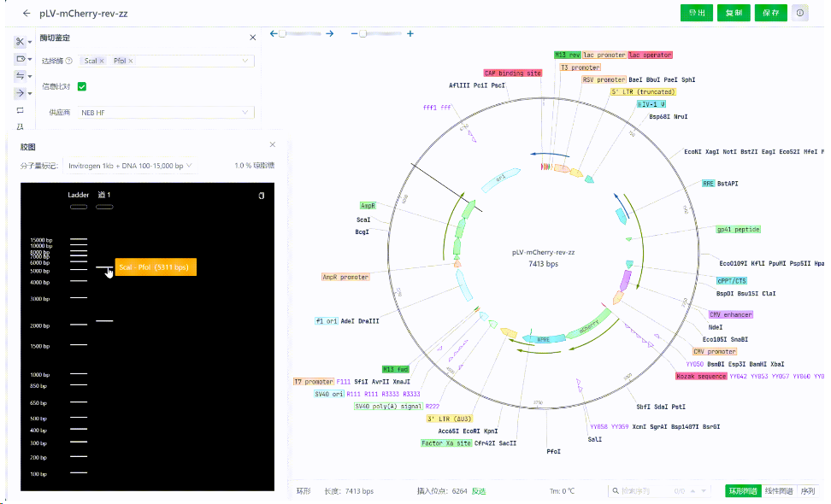
Task: View help icon next to 选择酶
Action: [69, 61]
